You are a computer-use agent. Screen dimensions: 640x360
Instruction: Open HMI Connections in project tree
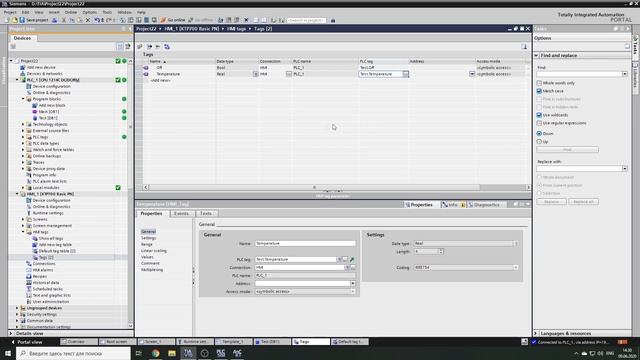(x=44, y=264)
